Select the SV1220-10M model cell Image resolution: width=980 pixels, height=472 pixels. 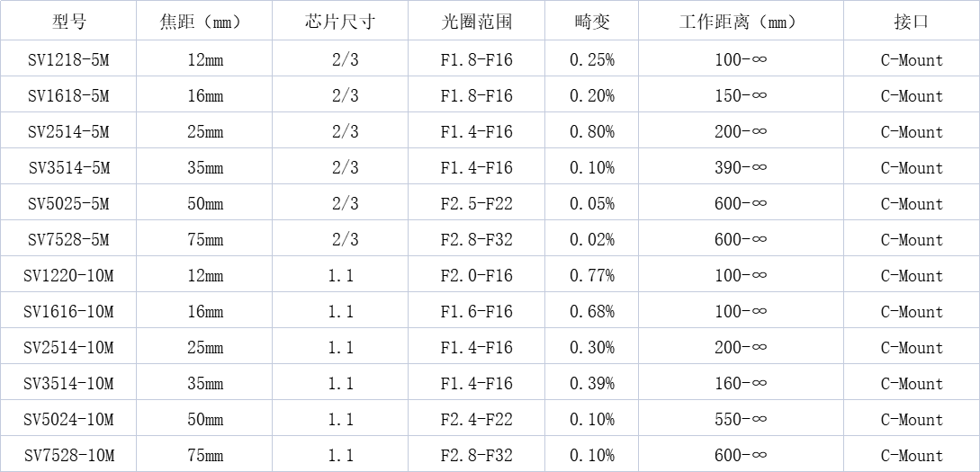(x=68, y=275)
